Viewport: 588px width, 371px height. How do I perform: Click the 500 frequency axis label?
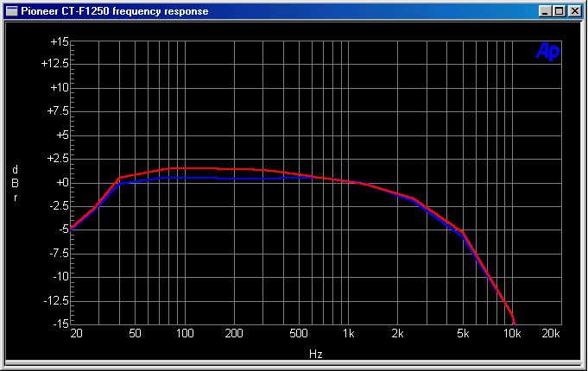[299, 333]
